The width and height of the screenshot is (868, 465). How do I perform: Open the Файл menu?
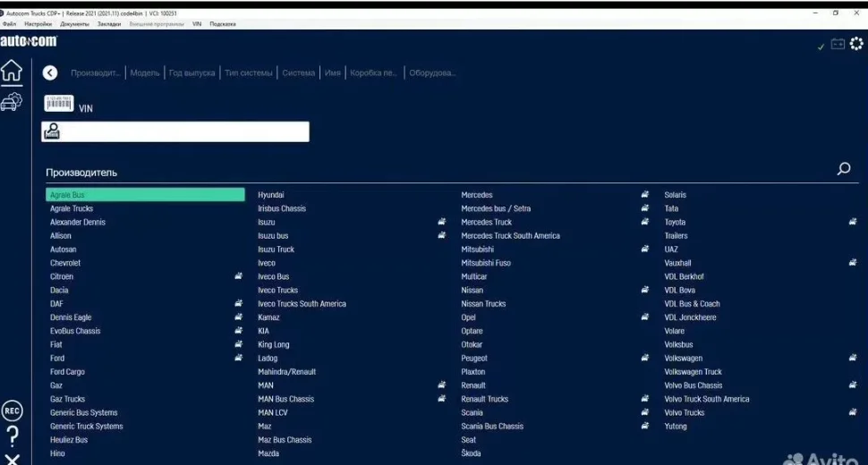click(10, 24)
